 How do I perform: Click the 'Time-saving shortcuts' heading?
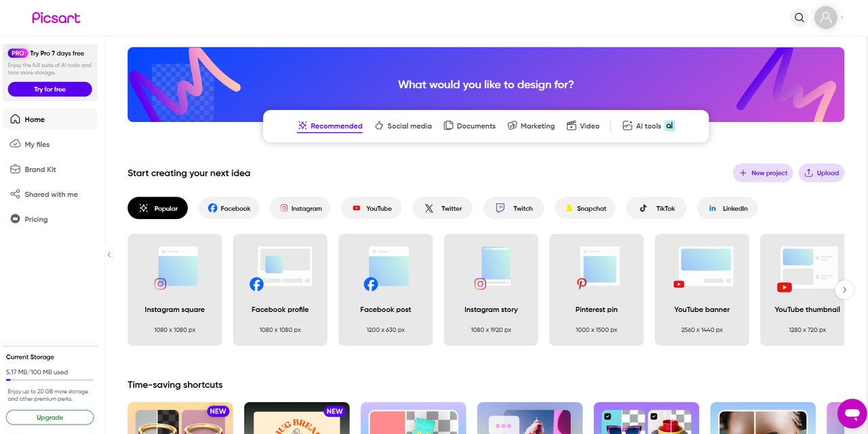click(175, 384)
